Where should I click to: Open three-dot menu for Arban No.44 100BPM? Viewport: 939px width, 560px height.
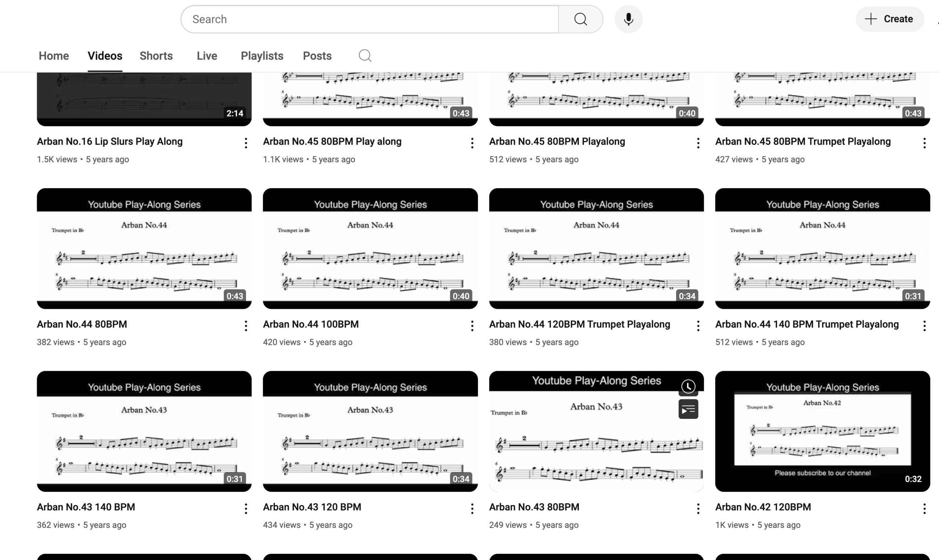(472, 326)
